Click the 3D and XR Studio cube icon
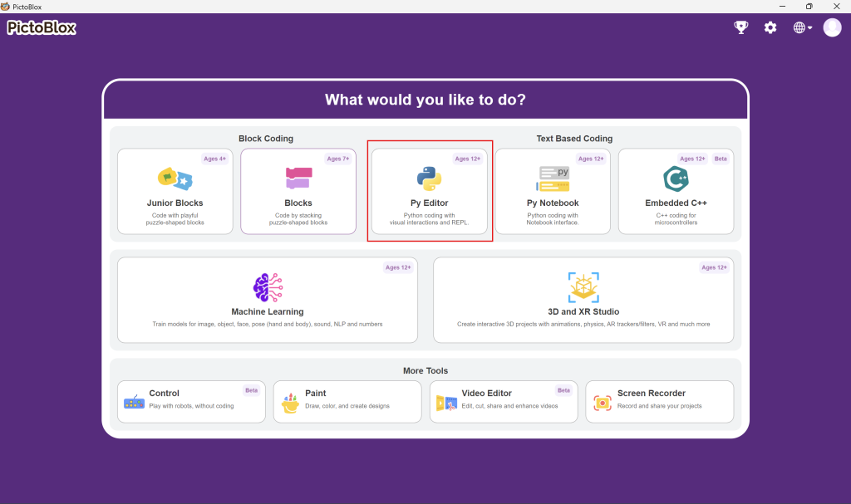 [583, 287]
